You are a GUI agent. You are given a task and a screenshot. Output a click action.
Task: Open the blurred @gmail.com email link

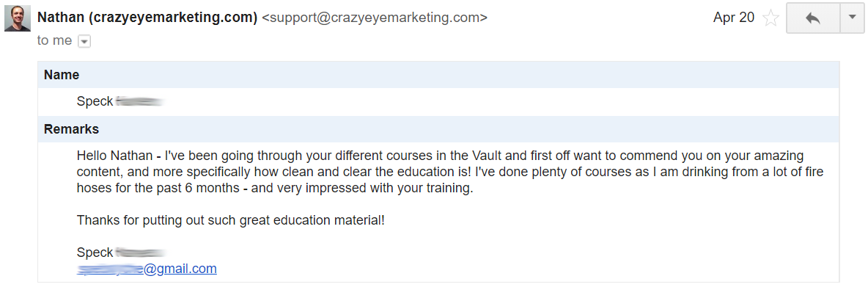coord(147,269)
